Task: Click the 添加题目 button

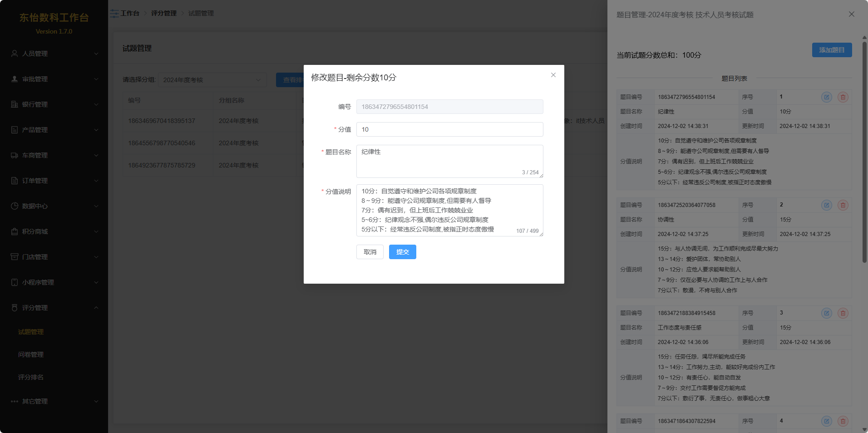Action: [831, 50]
